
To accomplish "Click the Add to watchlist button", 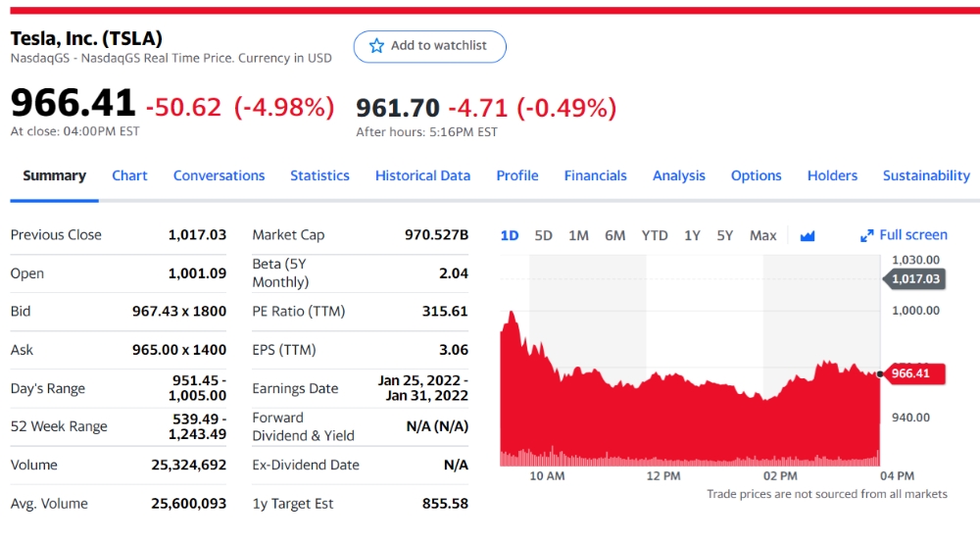I will coord(430,46).
